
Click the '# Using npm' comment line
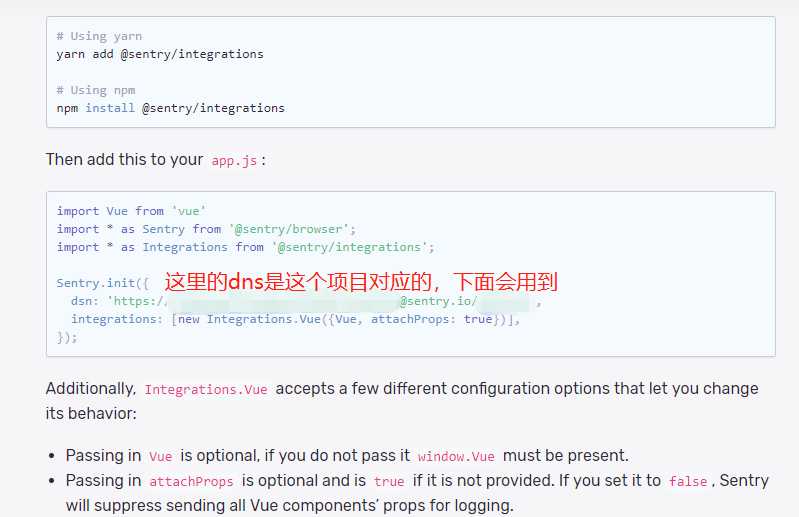(96, 90)
